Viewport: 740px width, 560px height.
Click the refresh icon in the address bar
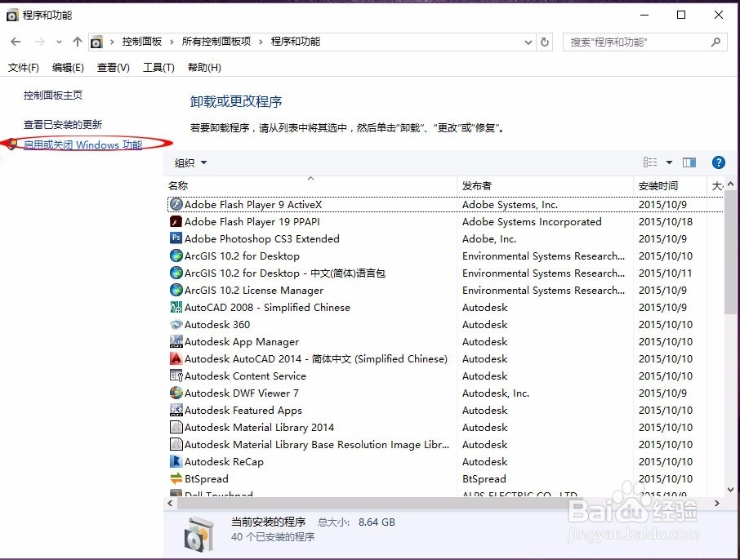coord(545,42)
